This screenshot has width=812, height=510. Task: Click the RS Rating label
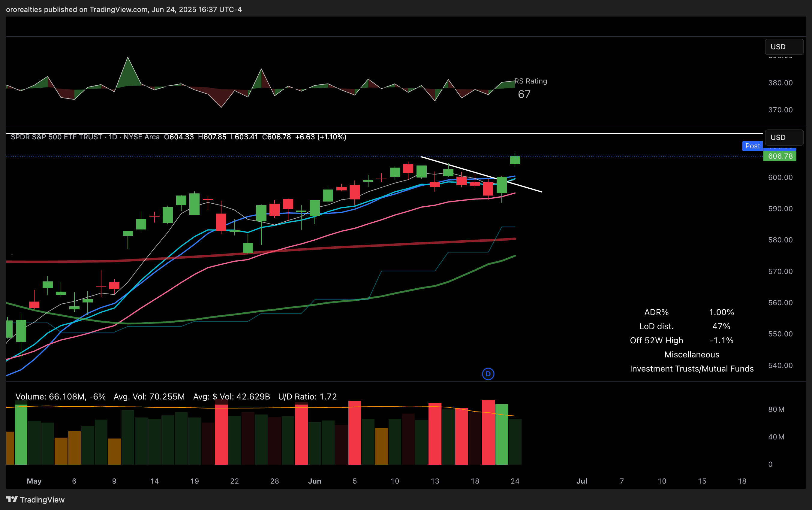pos(531,81)
